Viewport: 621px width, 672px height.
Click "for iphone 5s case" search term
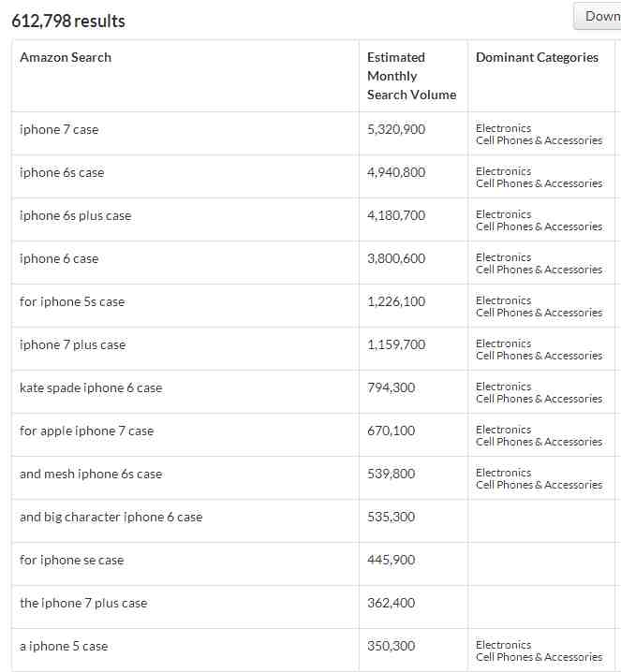click(x=72, y=301)
